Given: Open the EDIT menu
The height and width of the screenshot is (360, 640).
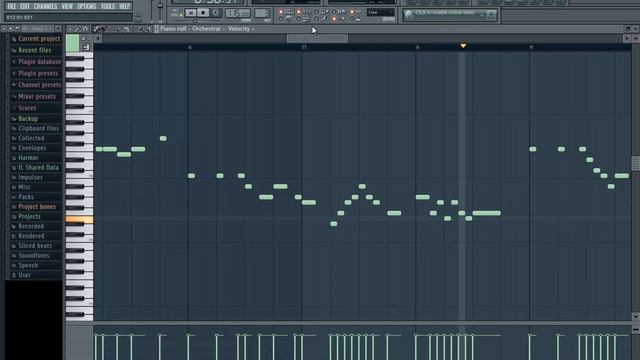Looking at the screenshot, I should [25, 7].
